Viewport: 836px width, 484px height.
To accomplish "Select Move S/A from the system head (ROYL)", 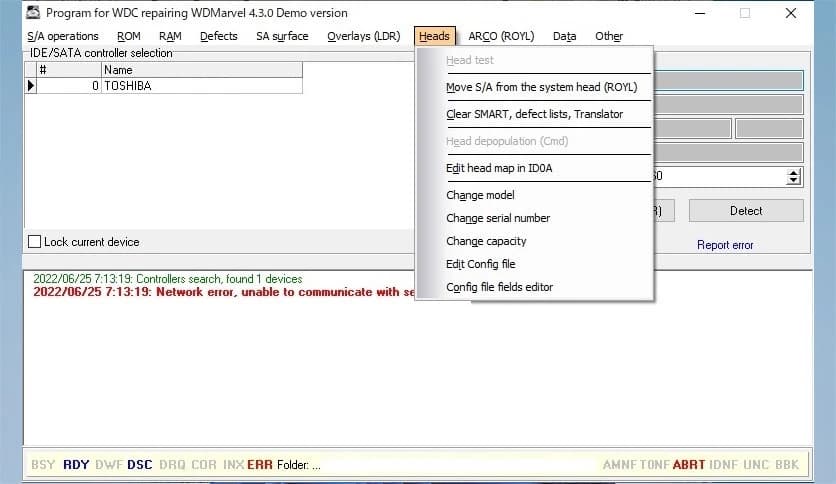I will (542, 87).
